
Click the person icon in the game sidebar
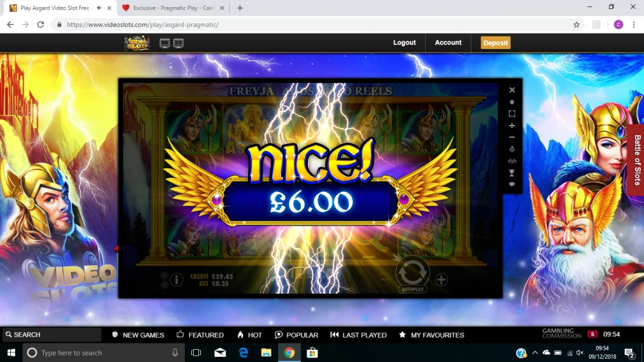coord(512,149)
